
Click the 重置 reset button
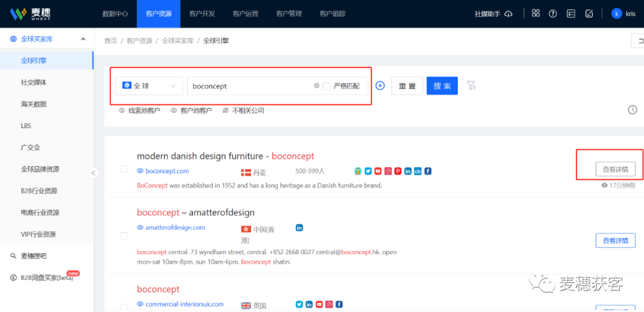point(407,86)
